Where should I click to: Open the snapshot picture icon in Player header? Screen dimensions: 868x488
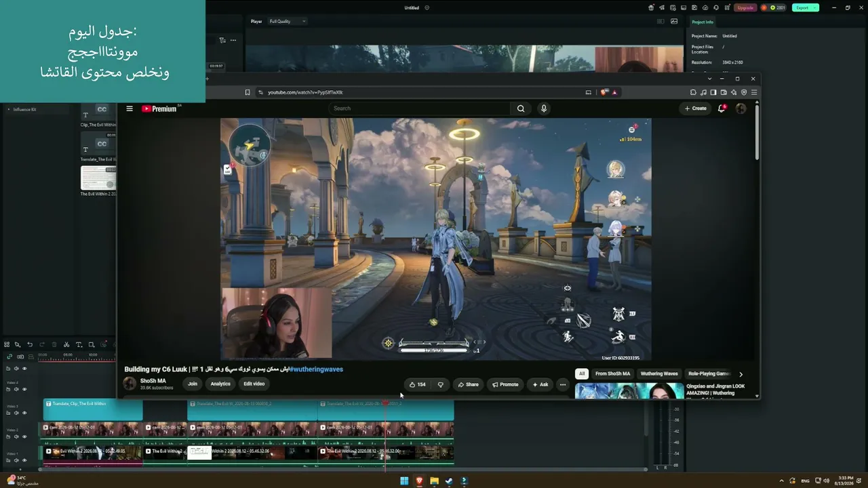(674, 21)
